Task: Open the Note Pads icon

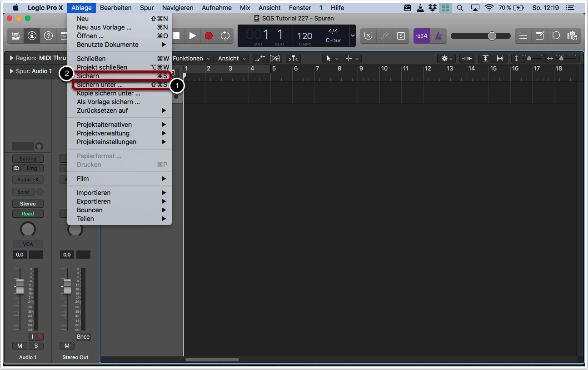Action: (x=539, y=36)
